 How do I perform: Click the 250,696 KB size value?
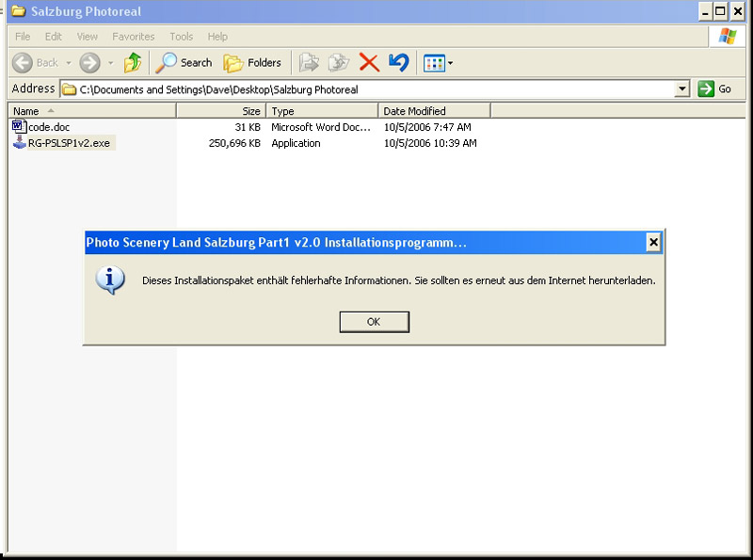pyautogui.click(x=234, y=143)
